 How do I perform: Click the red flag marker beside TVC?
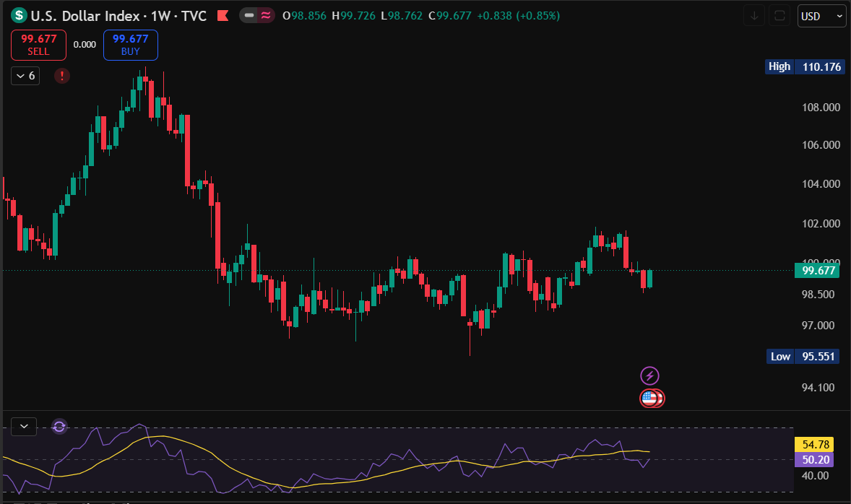[x=223, y=16]
